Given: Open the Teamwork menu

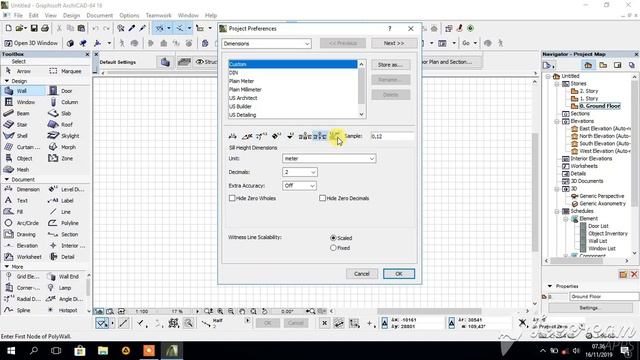Looking at the screenshot, I should (159, 16).
